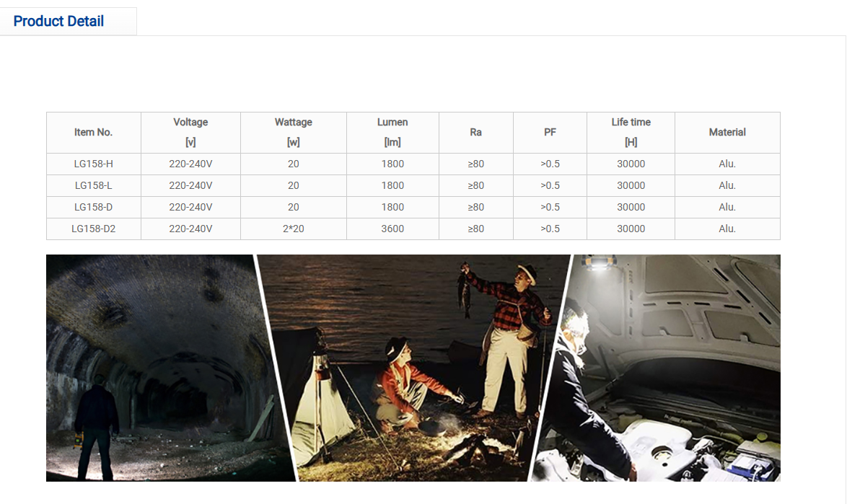Image resolution: width=847 pixels, height=504 pixels.
Task: Click the ≥80 Ra value for LG158-L
Action: pos(476,185)
